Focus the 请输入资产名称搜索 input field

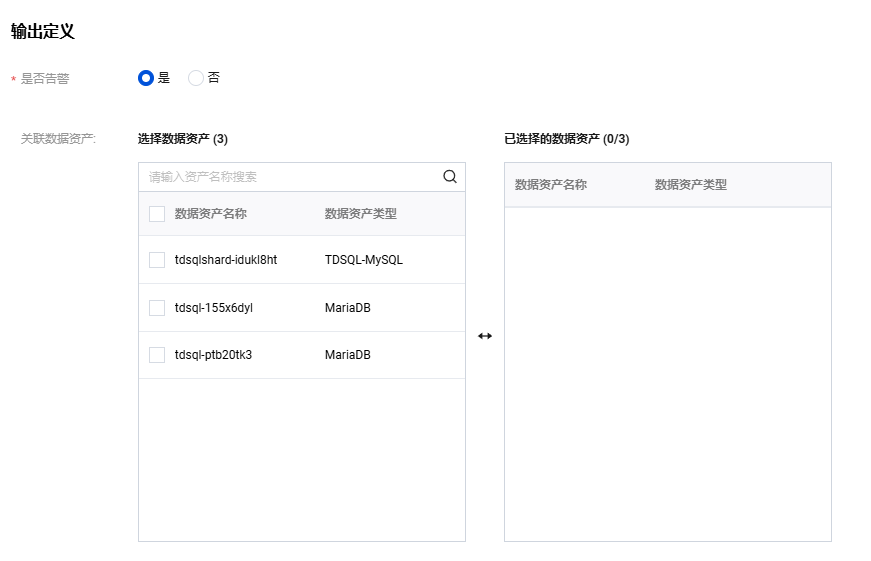coord(290,177)
